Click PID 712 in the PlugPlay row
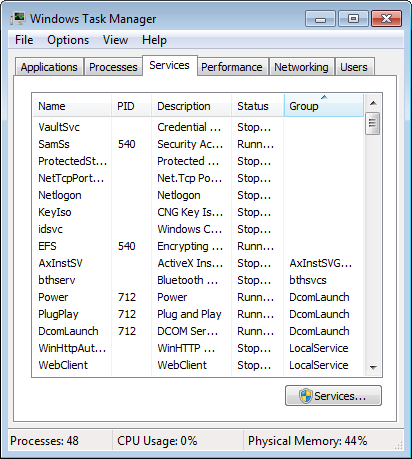Image resolution: width=412 pixels, height=459 pixels. click(x=127, y=314)
